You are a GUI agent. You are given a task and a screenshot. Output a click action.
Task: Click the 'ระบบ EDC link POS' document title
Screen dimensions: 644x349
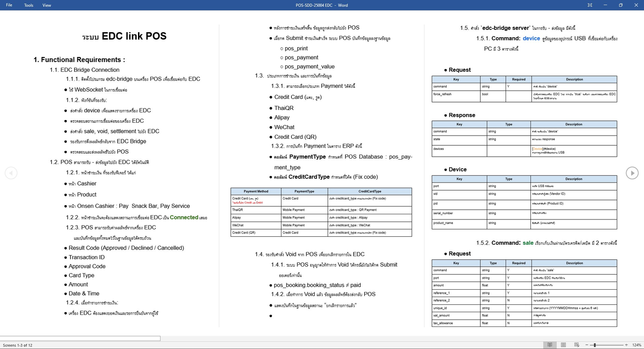click(124, 36)
